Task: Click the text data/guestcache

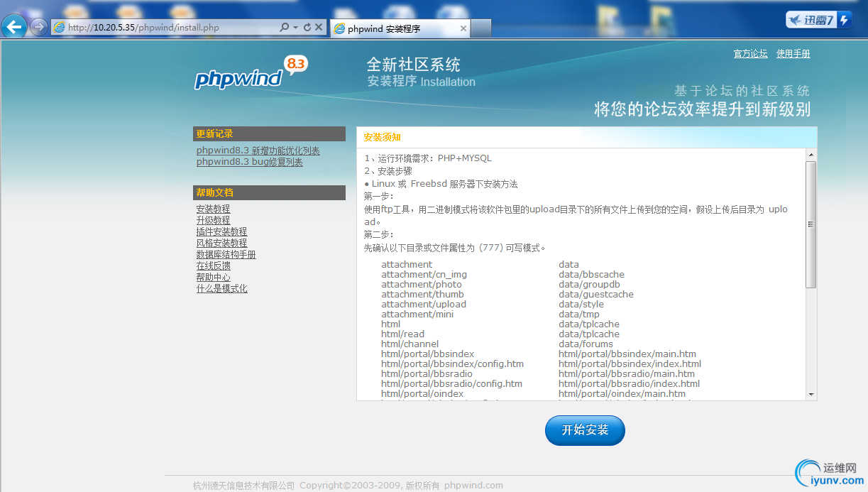Action: (596, 294)
